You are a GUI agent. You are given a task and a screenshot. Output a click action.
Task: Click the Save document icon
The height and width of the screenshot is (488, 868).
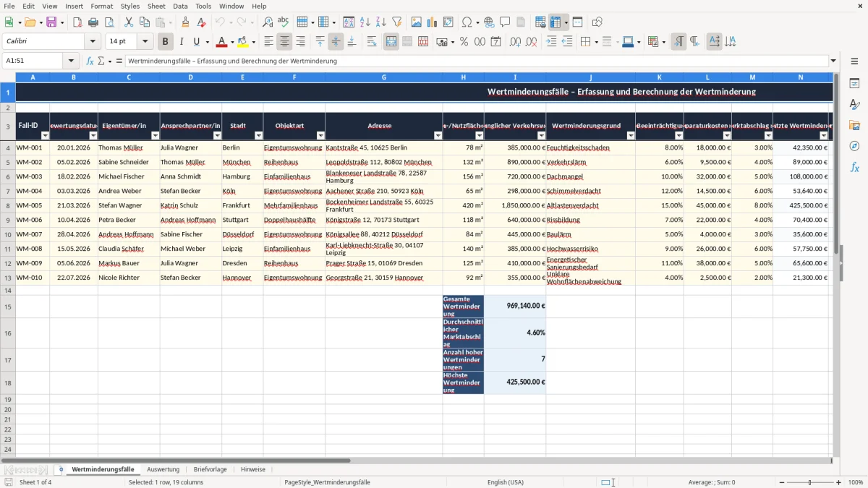coord(51,22)
